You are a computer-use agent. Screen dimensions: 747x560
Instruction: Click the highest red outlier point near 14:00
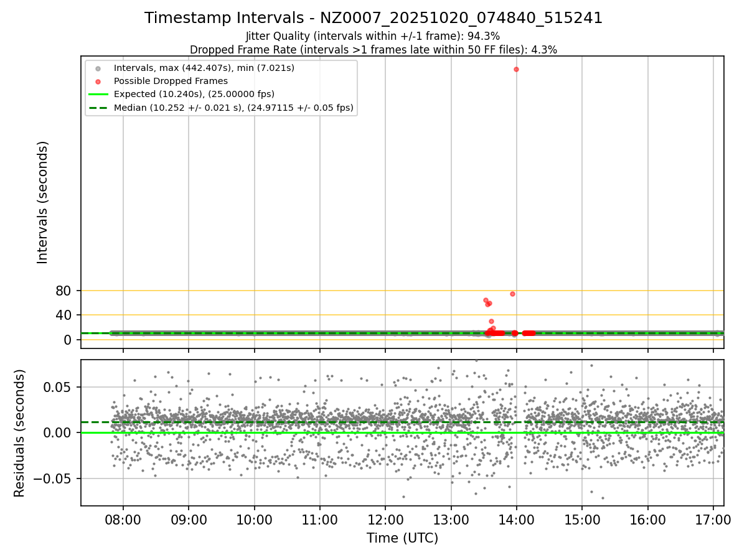click(x=516, y=69)
